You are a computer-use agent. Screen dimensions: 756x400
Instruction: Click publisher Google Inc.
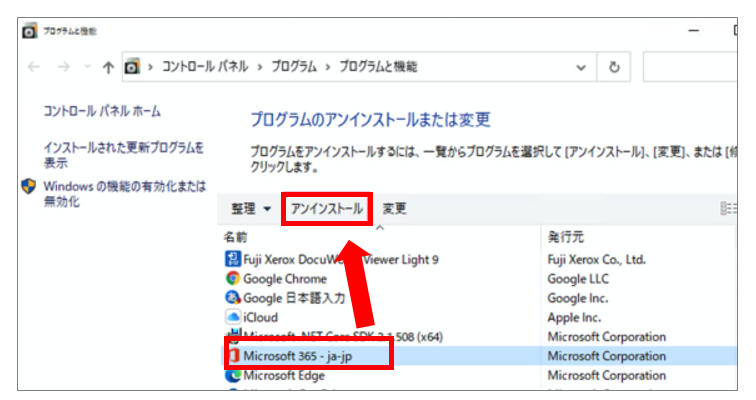pos(578,298)
